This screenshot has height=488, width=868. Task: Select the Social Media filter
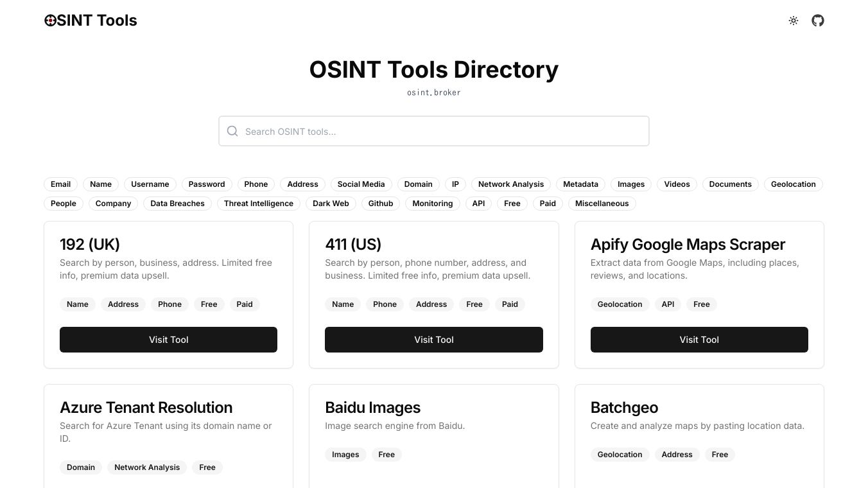[361, 184]
